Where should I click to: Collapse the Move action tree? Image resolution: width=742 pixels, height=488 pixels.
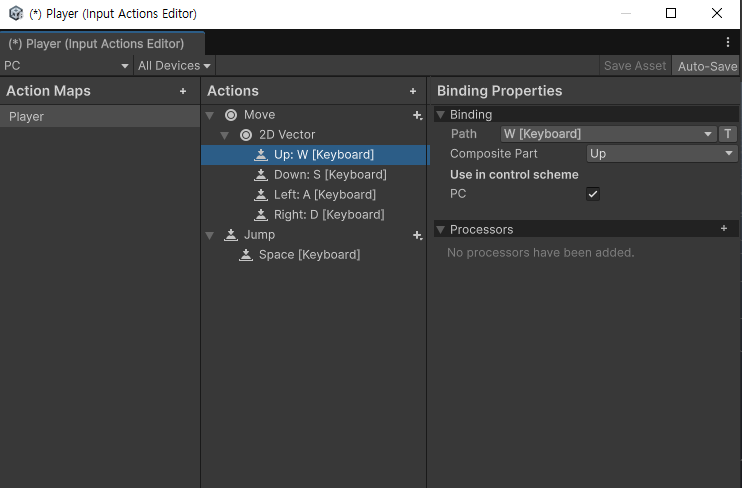tap(211, 115)
